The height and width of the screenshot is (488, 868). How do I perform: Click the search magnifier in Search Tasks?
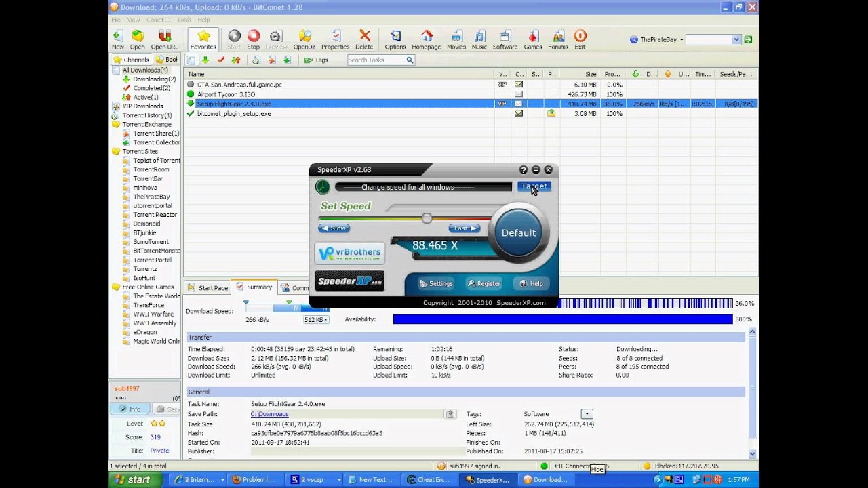(410, 60)
